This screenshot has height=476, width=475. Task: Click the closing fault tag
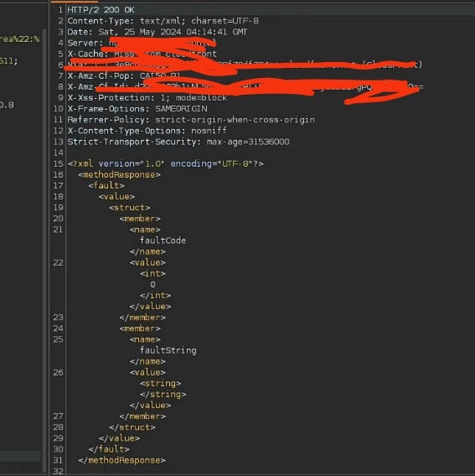(x=109, y=449)
